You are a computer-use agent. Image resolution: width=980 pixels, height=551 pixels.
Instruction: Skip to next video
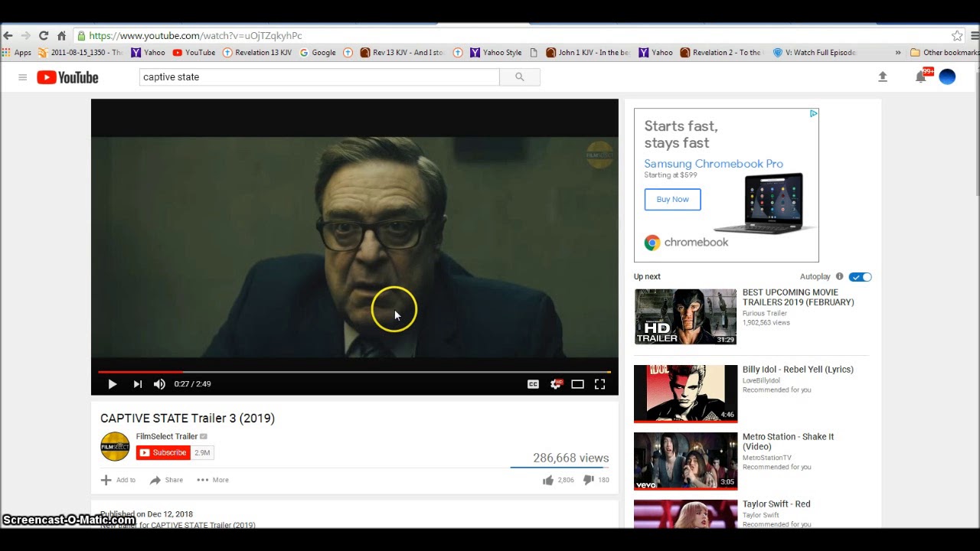point(137,384)
